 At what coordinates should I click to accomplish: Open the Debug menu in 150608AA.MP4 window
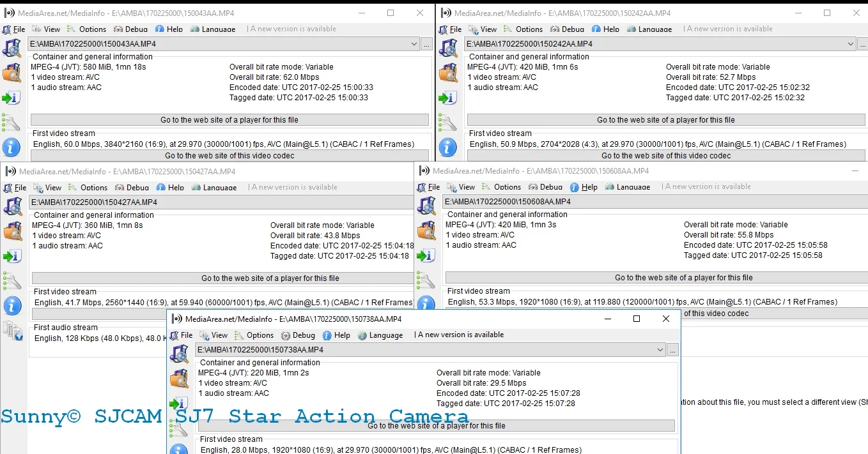[x=544, y=186]
